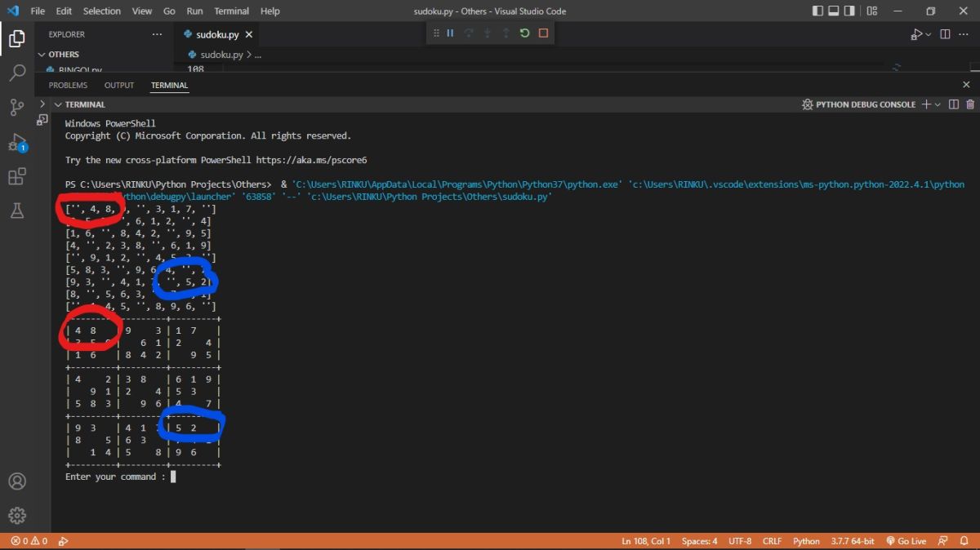Open the Run menu
Screen dimensions: 980x550
coord(194,11)
